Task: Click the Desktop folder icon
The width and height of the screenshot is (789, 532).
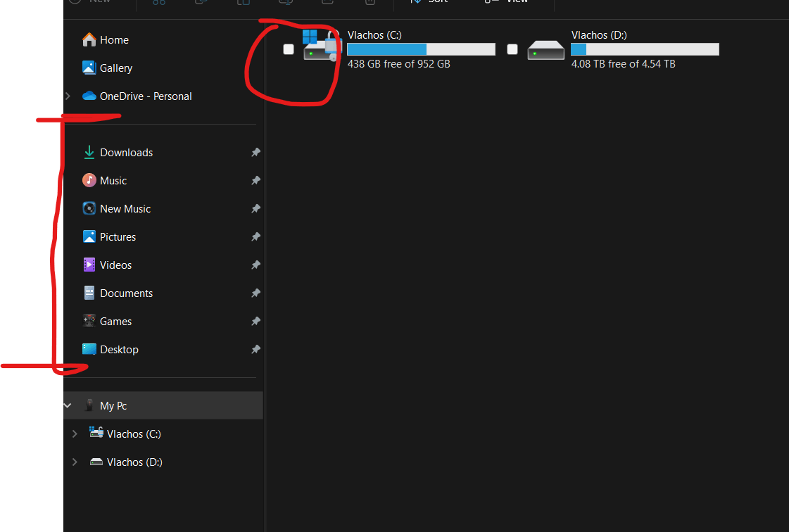Action: 89,349
